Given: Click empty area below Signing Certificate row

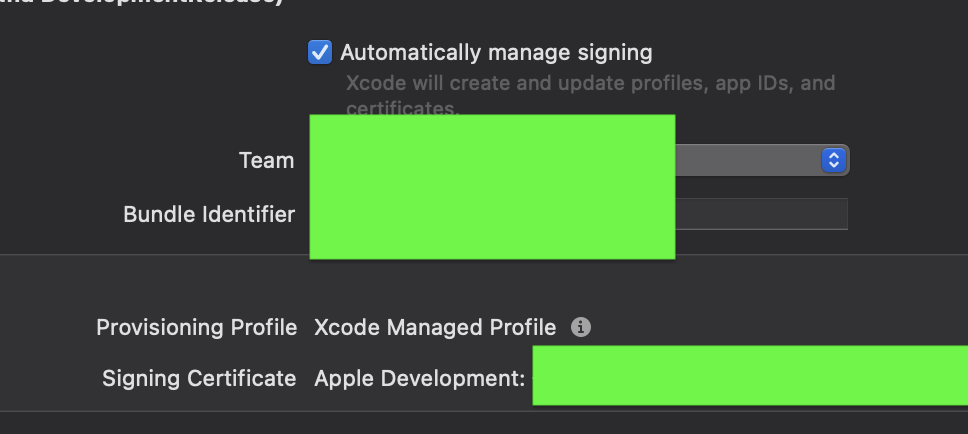Looking at the screenshot, I should tap(484, 423).
